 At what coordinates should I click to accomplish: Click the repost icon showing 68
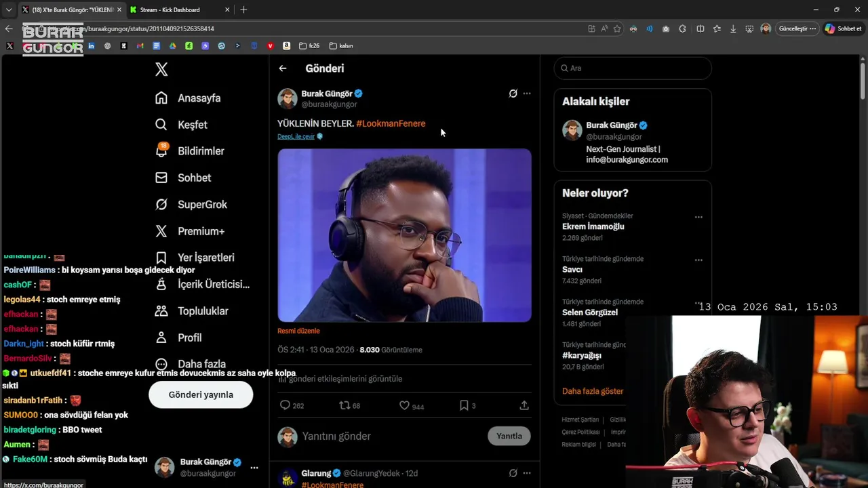point(344,405)
